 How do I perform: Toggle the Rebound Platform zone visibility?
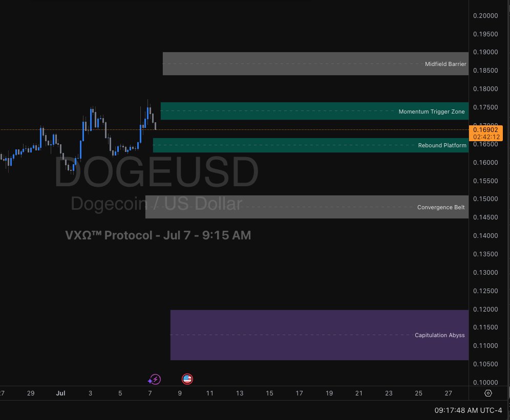(442, 145)
